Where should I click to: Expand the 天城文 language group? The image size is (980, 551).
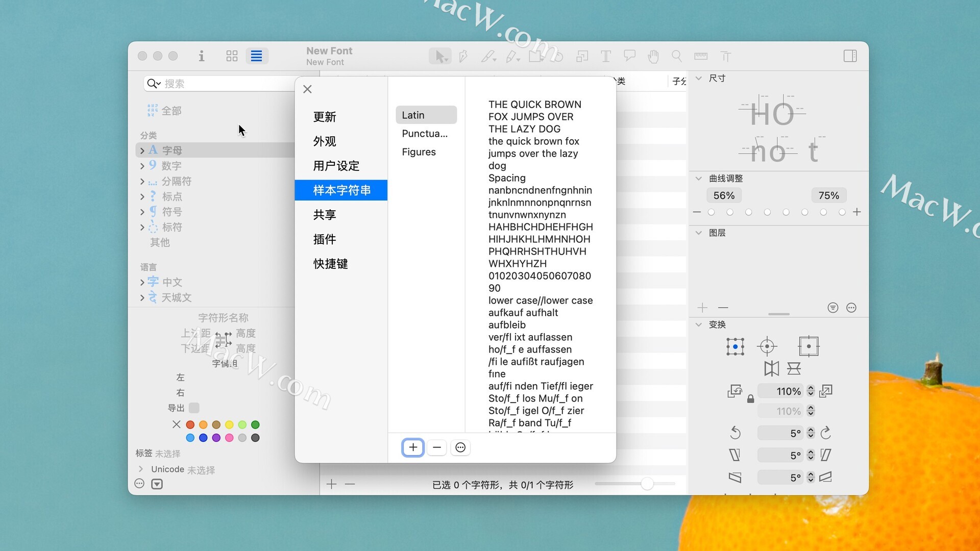(142, 297)
